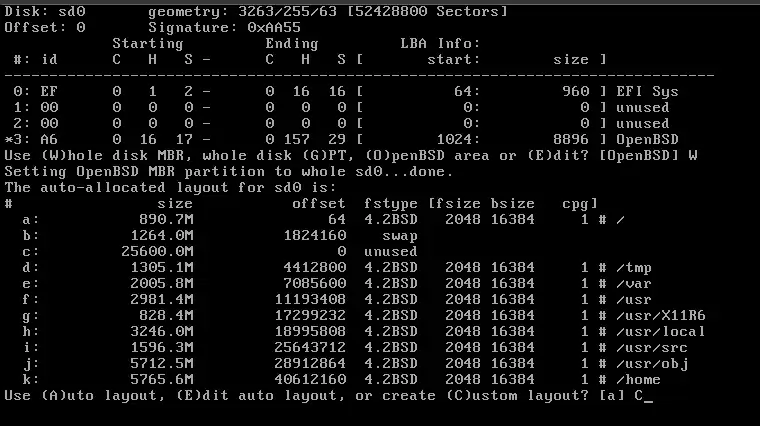Click the 'Starting' column header
This screenshot has width=760, height=426.
tap(148, 43)
